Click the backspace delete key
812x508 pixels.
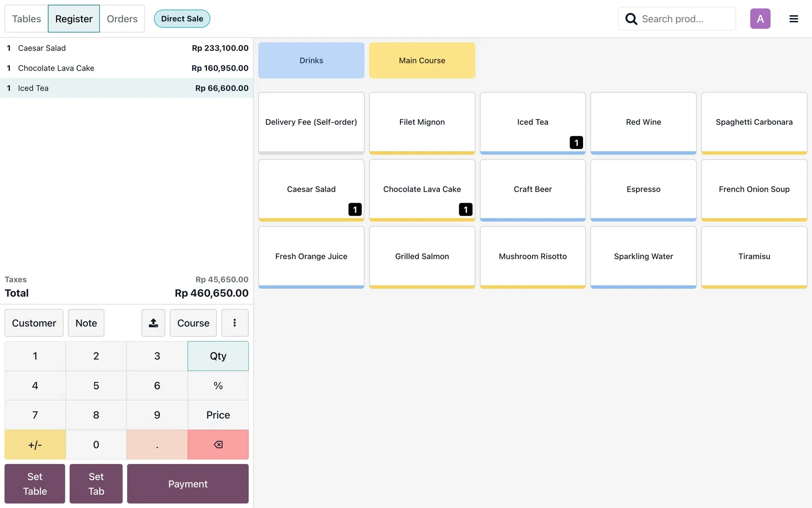coord(218,444)
